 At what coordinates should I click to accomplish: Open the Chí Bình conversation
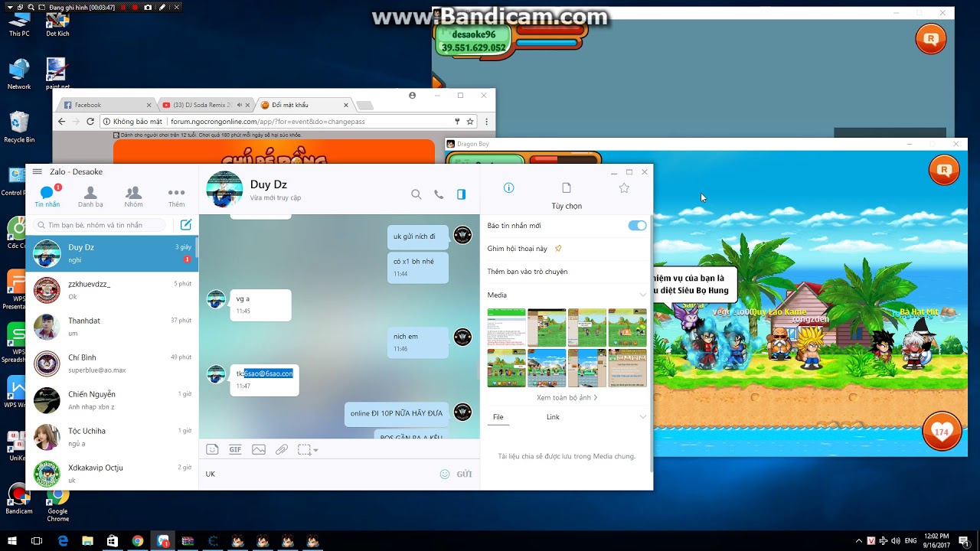[112, 364]
